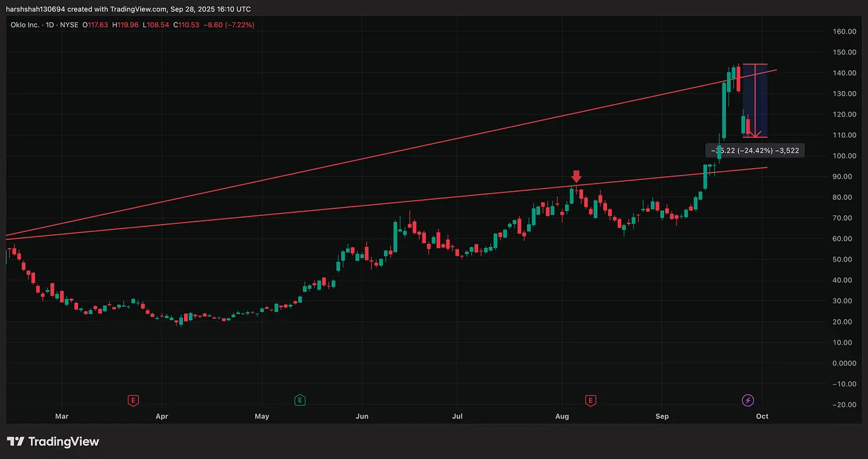Click the red earnings E icon near Aug
The image size is (868, 459).
point(591,400)
